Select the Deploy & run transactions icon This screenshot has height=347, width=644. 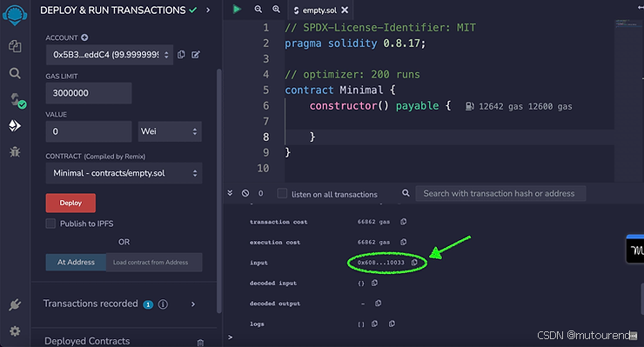coord(15,125)
